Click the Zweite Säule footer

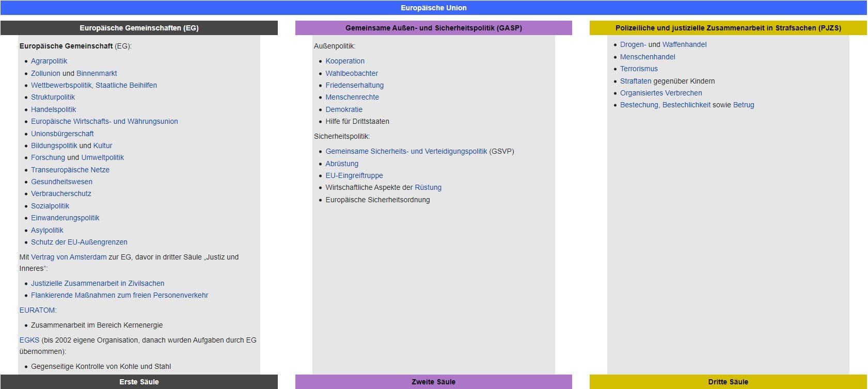pos(434,382)
